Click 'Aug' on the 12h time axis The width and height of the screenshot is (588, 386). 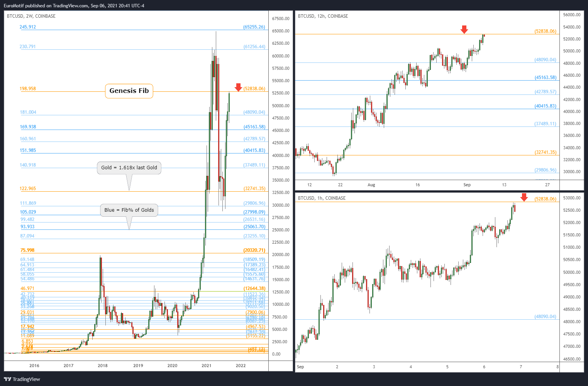pyautogui.click(x=371, y=185)
